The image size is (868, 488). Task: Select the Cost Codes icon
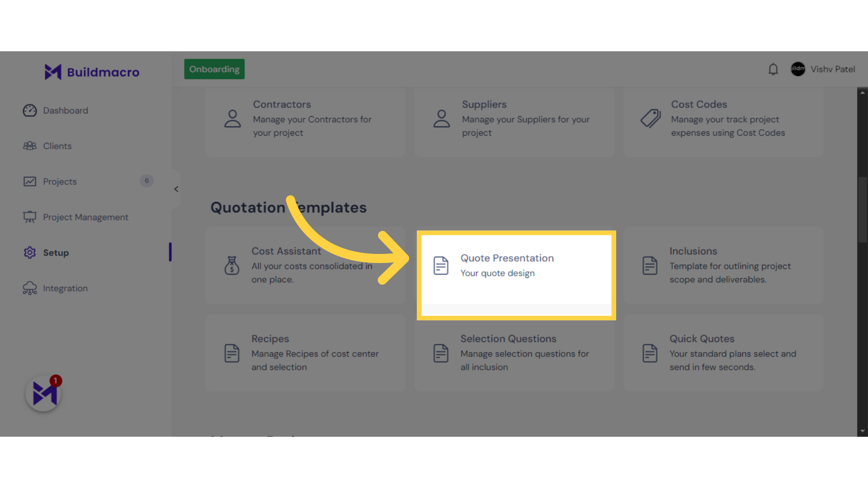pyautogui.click(x=650, y=118)
